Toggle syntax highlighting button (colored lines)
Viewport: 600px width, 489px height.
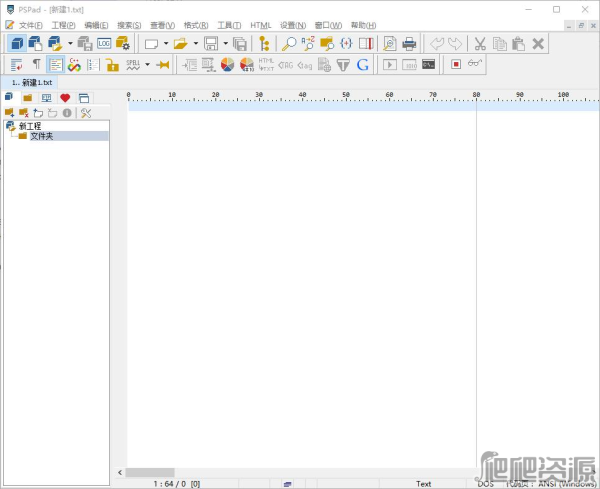coord(55,64)
